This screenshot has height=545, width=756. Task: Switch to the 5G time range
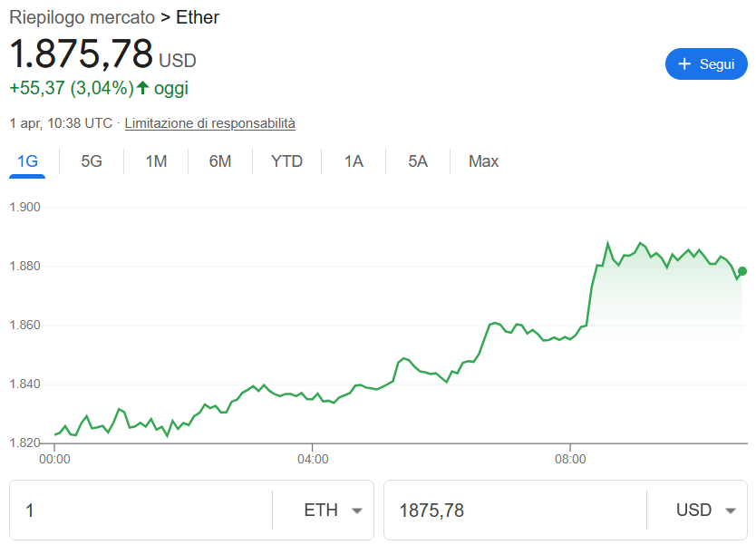(92, 161)
